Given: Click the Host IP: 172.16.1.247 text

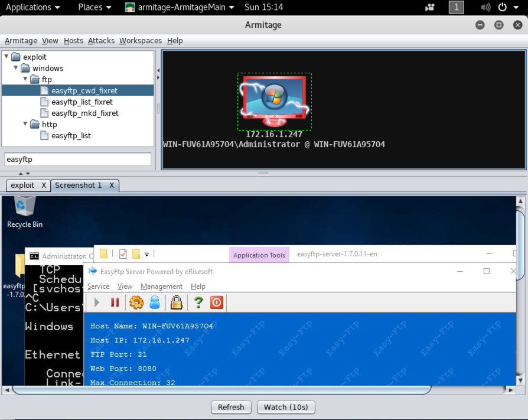Looking at the screenshot, I should click(x=140, y=340).
